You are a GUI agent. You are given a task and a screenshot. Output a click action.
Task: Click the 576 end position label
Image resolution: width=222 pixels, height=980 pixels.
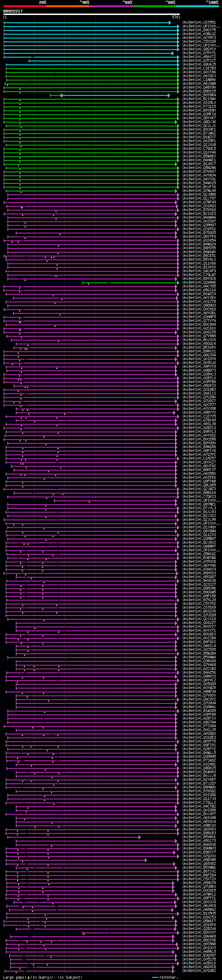pos(175,17)
